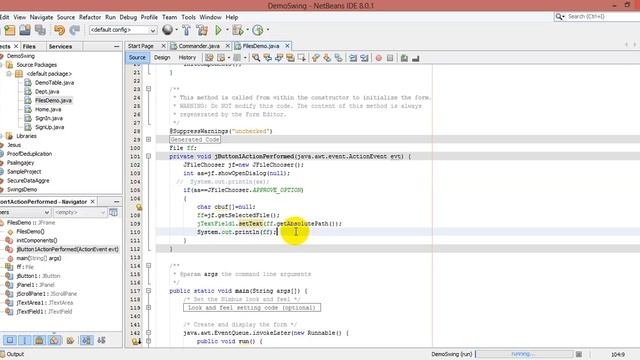
Task: Toggle Highlight Search in the editor toolbar
Action: tap(290, 58)
